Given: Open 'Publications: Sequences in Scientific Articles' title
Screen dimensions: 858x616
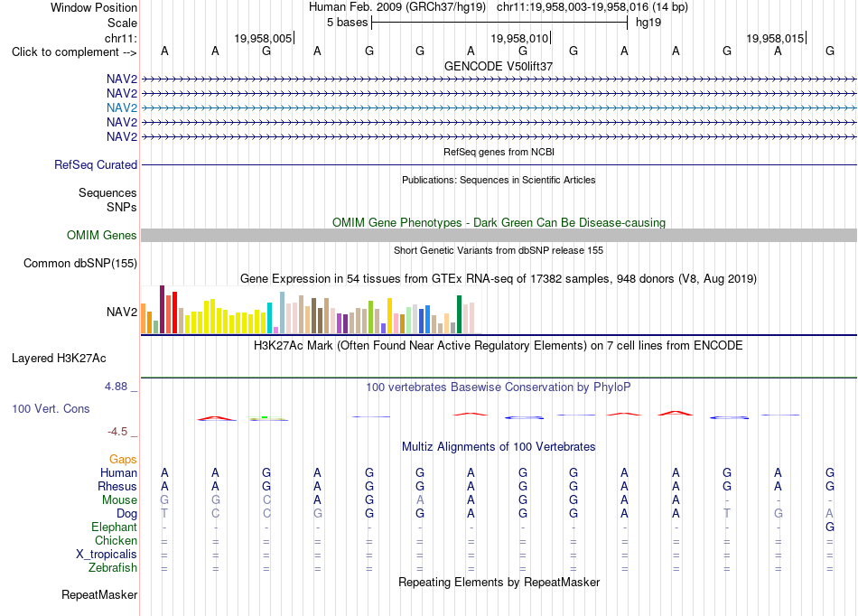Looking at the screenshot, I should (x=499, y=180).
